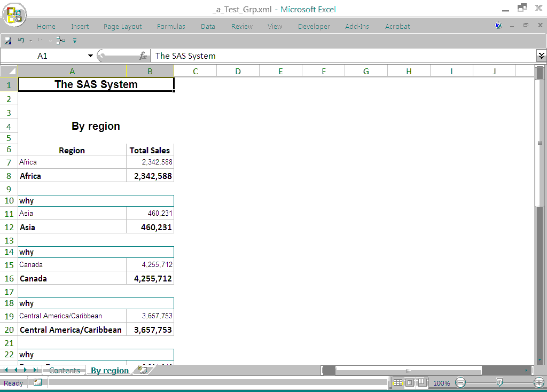
Task: Open the Add-Ins ribbon tab
Action: pos(357,27)
